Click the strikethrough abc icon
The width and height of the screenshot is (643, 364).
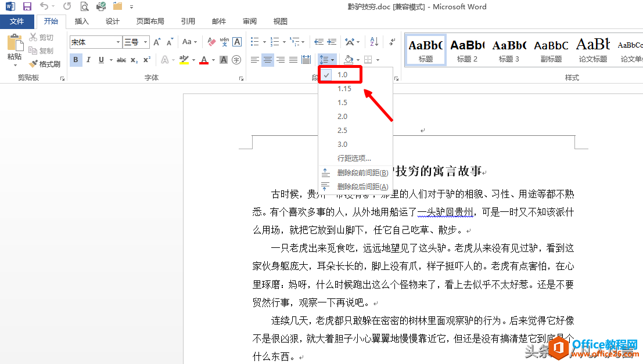pos(121,60)
